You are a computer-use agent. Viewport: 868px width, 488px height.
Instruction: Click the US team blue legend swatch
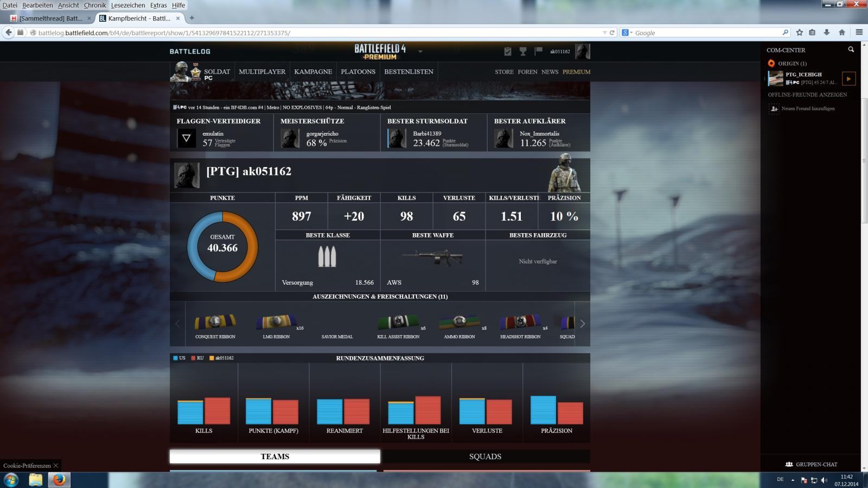point(175,358)
